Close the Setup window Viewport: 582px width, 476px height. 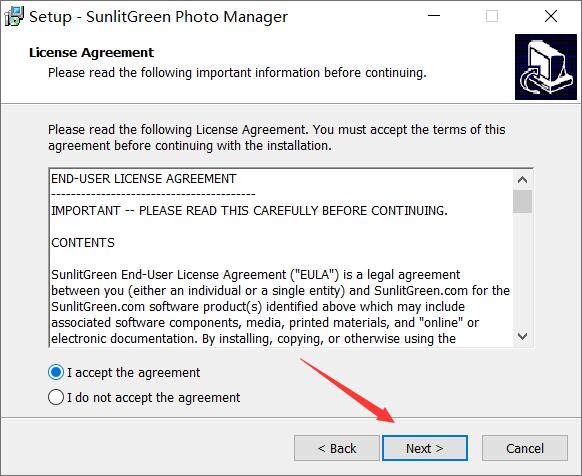(x=551, y=16)
